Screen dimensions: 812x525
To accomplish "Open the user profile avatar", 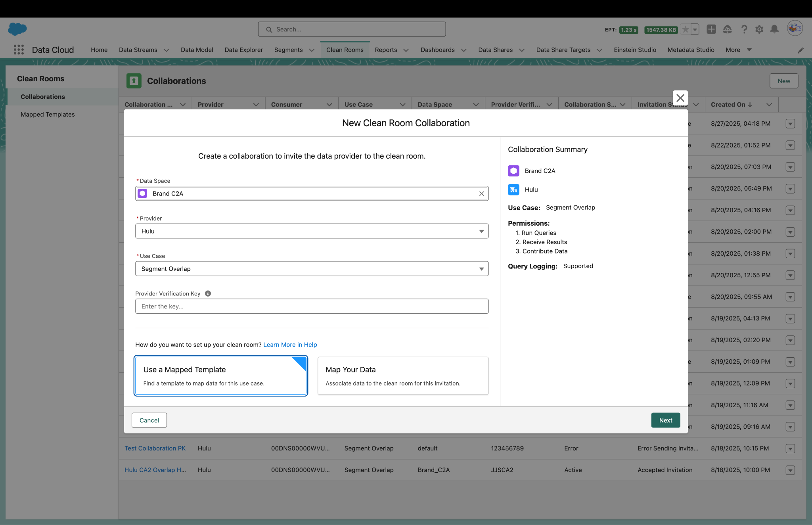I will click(795, 28).
